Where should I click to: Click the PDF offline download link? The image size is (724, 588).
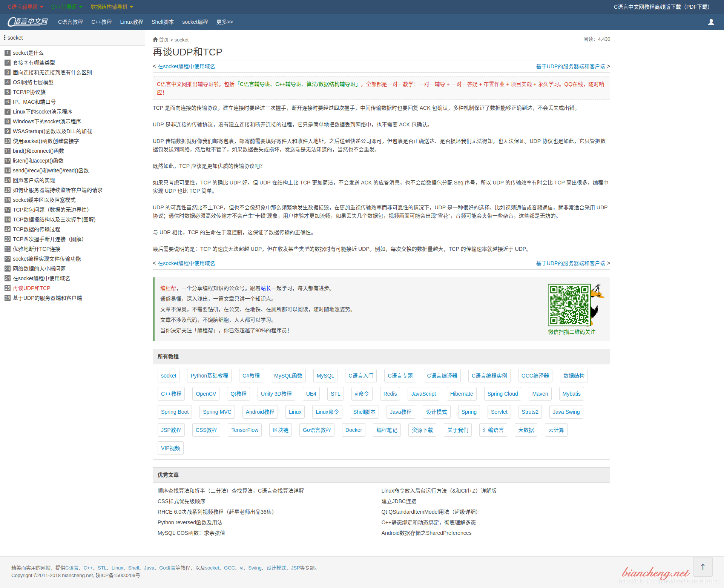coord(661,7)
